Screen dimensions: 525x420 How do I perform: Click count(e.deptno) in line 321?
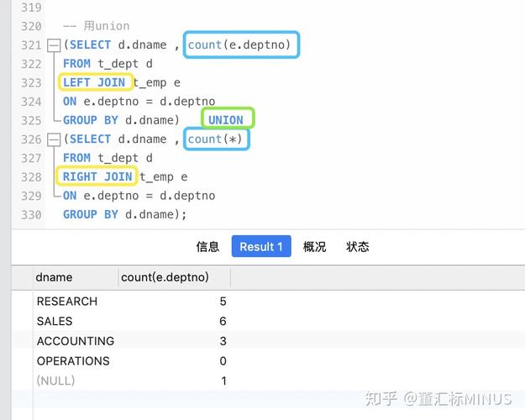pos(239,45)
